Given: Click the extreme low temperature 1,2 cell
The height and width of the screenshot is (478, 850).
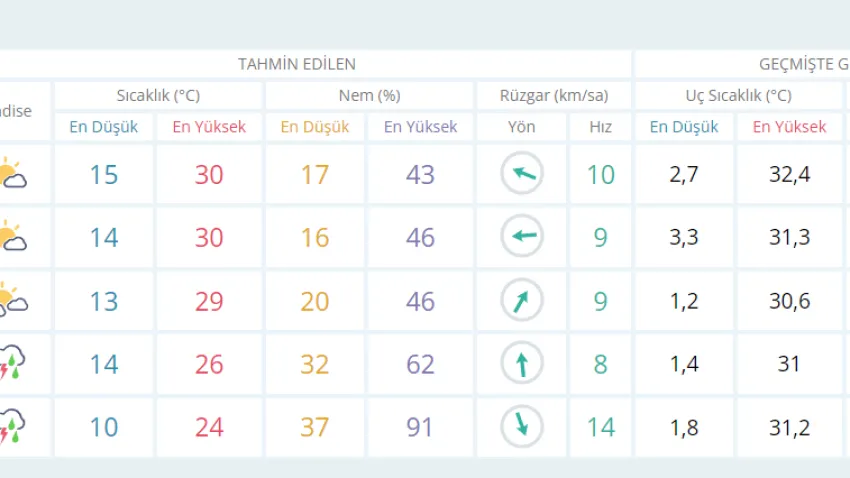Looking at the screenshot, I should [x=684, y=301].
